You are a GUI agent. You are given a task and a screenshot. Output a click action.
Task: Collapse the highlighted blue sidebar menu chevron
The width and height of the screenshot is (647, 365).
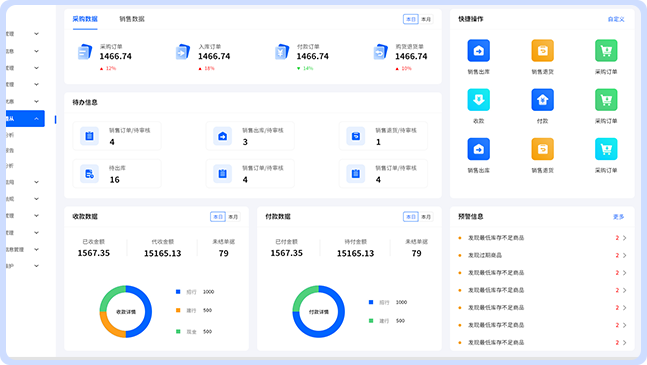click(36, 119)
